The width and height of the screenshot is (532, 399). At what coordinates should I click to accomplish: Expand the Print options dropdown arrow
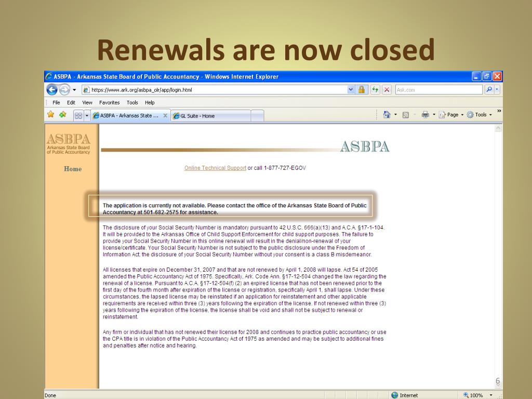(x=434, y=115)
